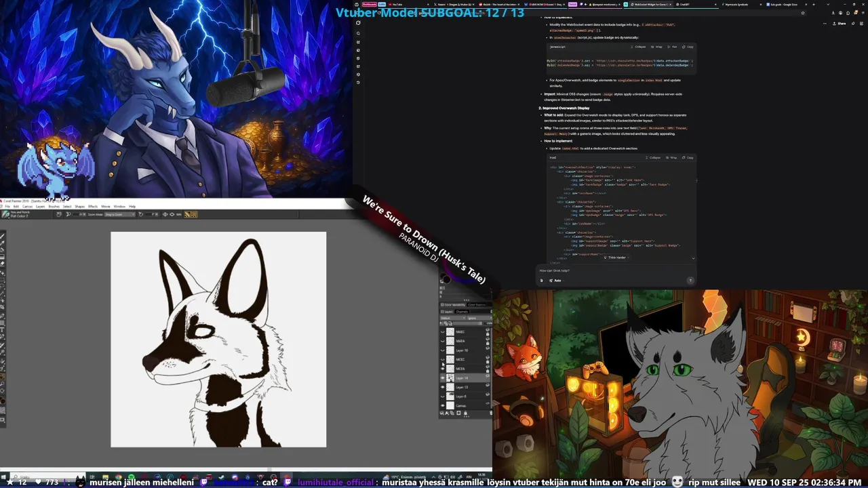Click the Copy icon on javascript code block

coord(687,47)
